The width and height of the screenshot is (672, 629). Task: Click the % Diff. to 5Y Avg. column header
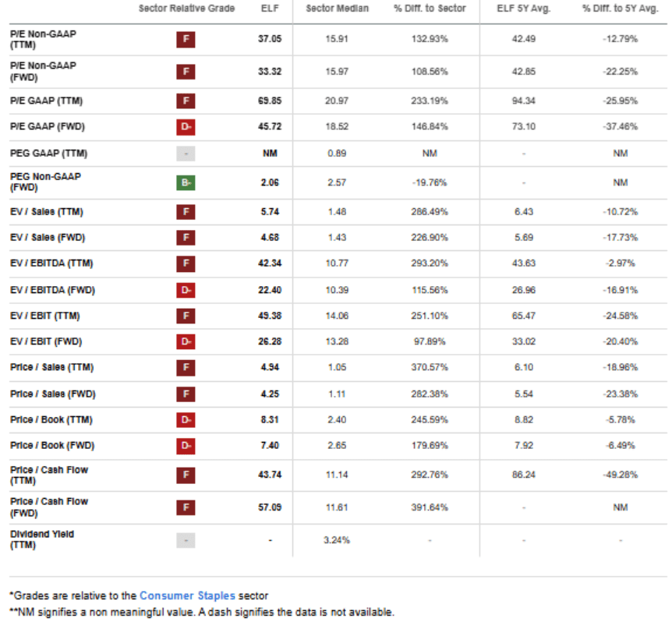[x=620, y=8]
